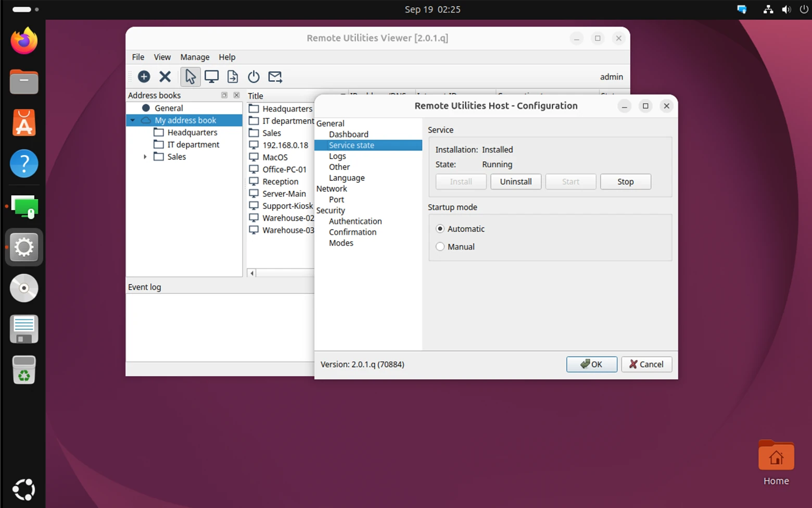Open Ubuntu Software from the dock

pos(24,123)
